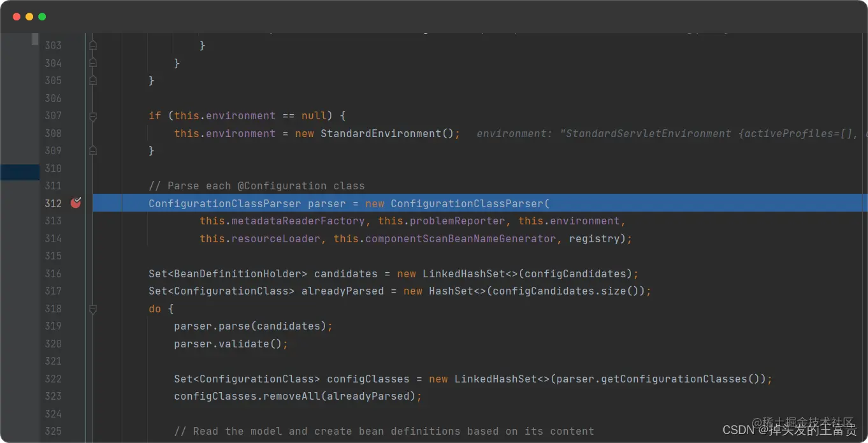The height and width of the screenshot is (443, 868).
Task: Click the fold end marker on line 309
Action: [93, 150]
